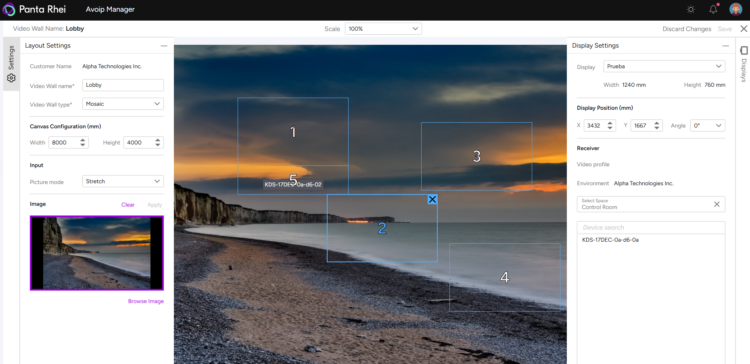Collapse the Display Settings panel
Screen dimensions: 750x364
[x=726, y=46]
